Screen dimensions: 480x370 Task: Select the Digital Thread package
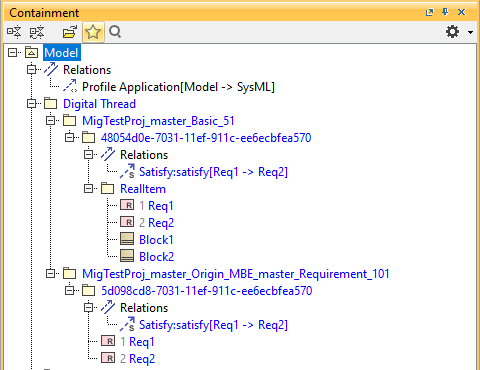click(x=99, y=104)
